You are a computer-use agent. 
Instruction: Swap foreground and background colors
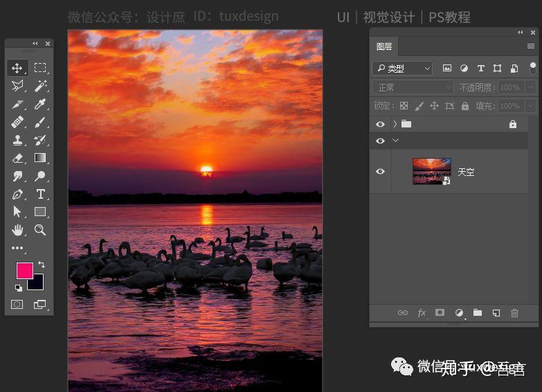42,265
